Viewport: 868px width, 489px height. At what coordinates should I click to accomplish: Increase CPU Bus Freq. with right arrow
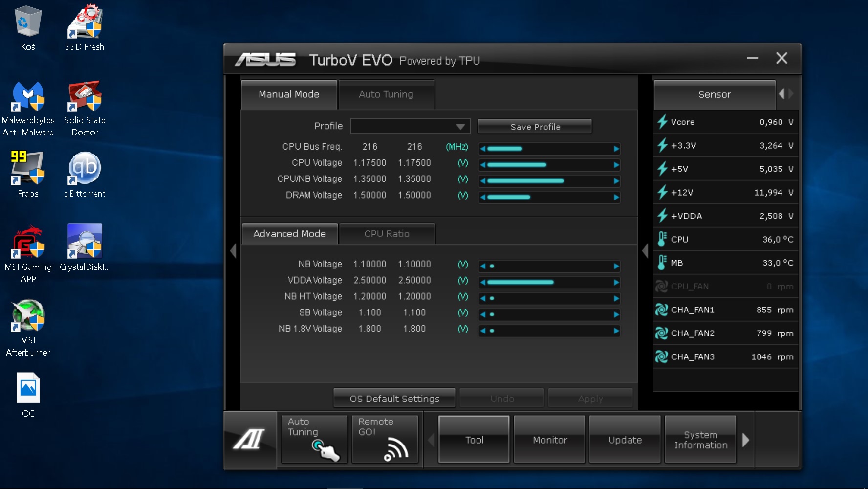(616, 149)
